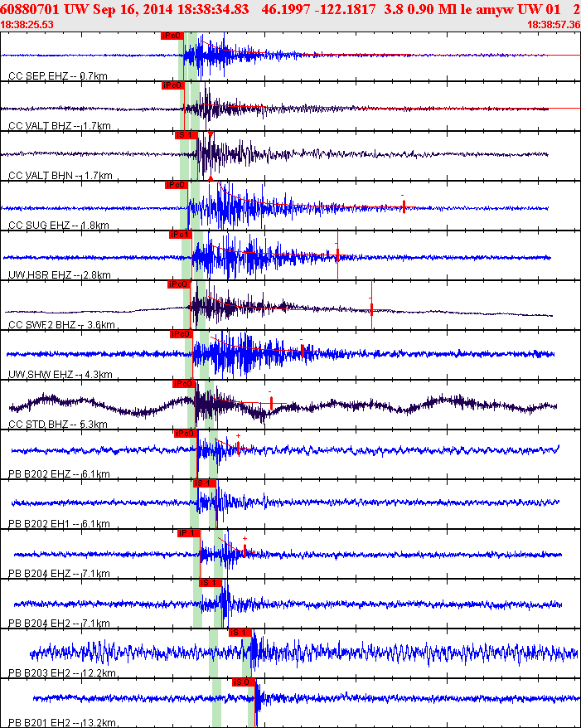
Task: Click the red coda end marker on PB B202 EHZ
Action: [x=238, y=448]
